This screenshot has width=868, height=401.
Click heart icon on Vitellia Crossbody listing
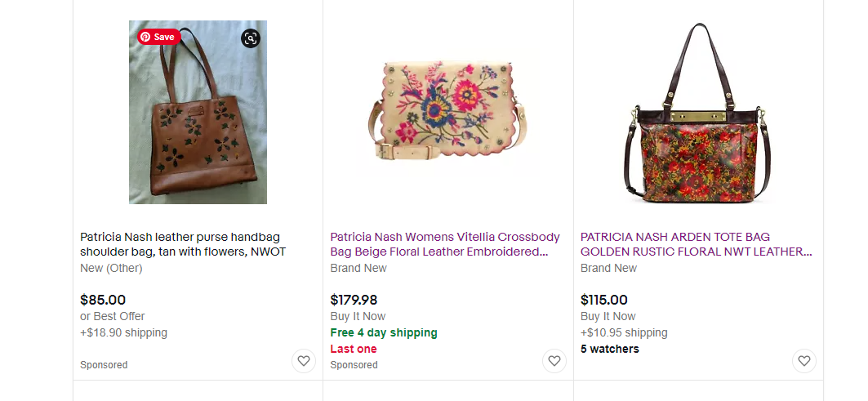554,360
